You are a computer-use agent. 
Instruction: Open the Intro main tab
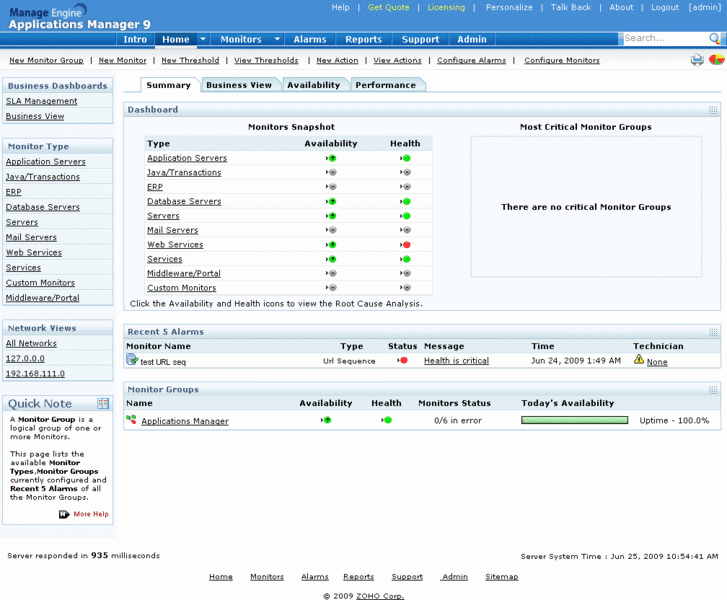pyautogui.click(x=135, y=39)
